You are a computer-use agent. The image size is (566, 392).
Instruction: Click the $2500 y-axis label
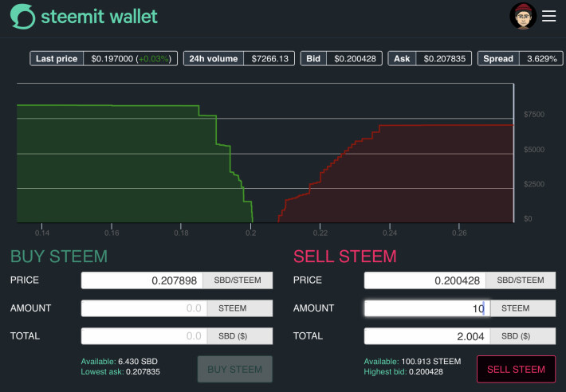(534, 184)
